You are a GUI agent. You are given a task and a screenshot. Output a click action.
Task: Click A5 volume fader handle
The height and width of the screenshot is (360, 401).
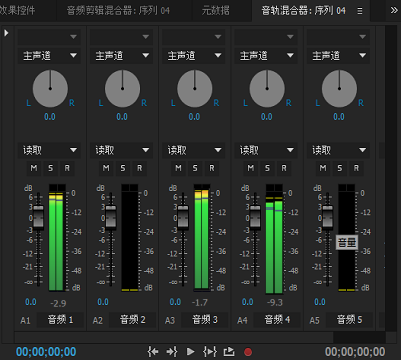(x=328, y=217)
